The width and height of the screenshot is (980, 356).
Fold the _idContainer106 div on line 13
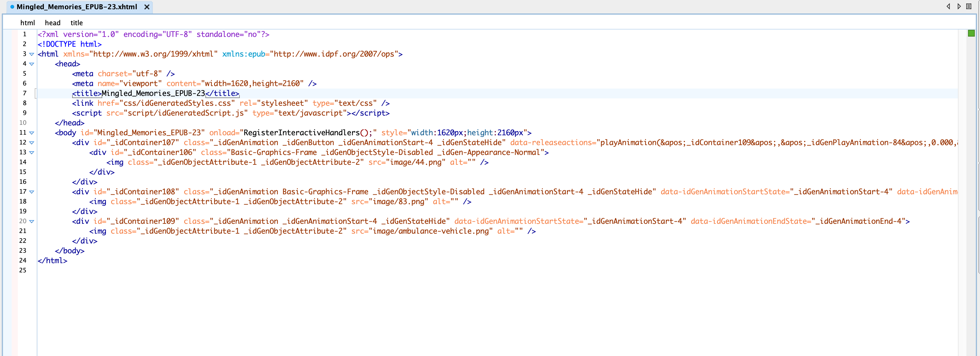pos(32,152)
